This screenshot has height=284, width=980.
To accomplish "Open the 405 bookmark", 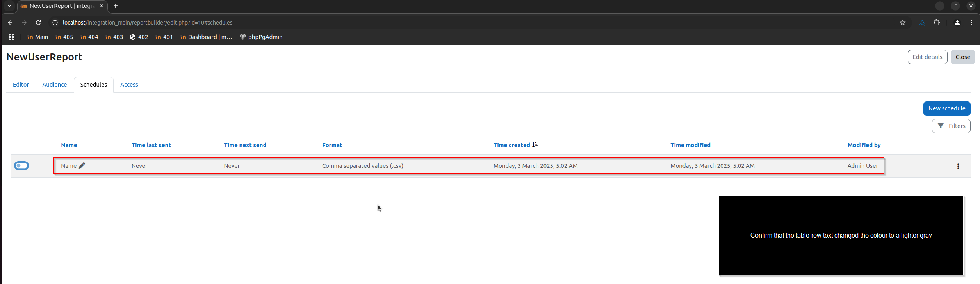I will [x=64, y=37].
